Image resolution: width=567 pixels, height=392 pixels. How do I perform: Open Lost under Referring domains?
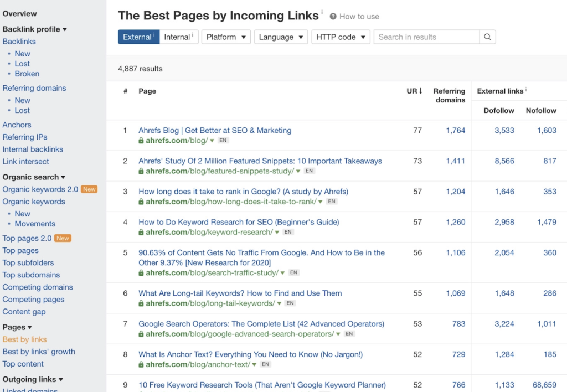pyautogui.click(x=22, y=111)
